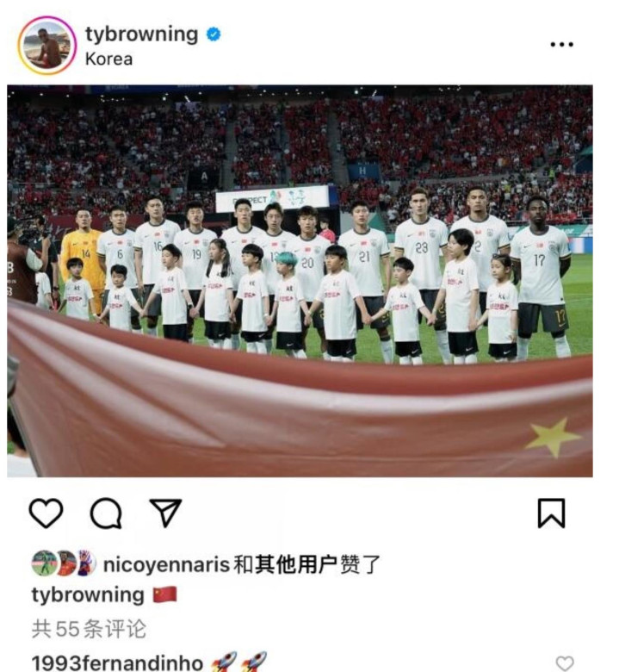
Task: Open nicoyennaris profile from likes
Action: pos(167,565)
